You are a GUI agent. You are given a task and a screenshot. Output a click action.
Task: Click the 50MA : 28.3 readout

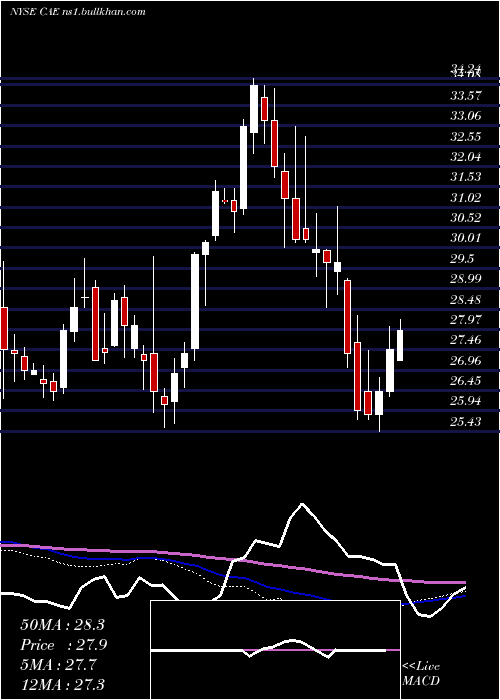(x=62, y=625)
